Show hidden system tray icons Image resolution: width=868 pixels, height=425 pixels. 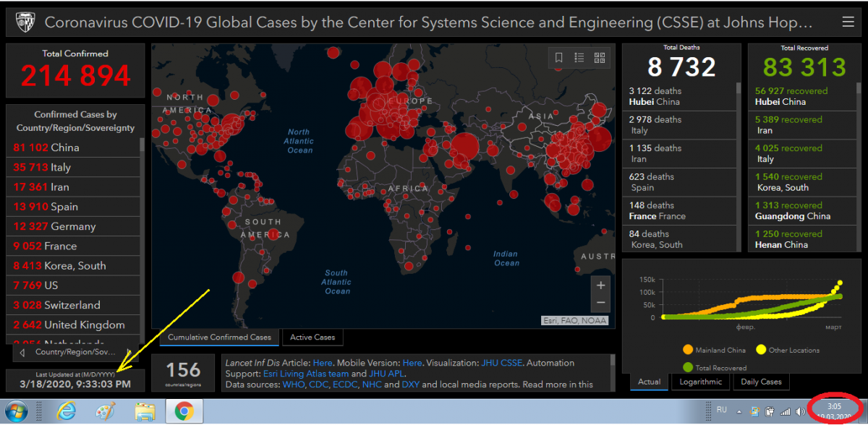tap(740, 411)
